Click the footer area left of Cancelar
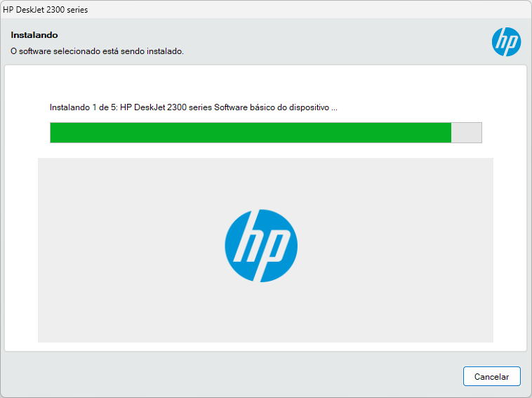 (x=232, y=376)
